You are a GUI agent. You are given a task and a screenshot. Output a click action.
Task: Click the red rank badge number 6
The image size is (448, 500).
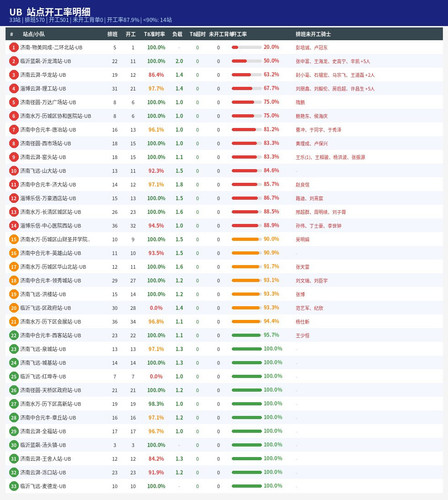point(14,116)
